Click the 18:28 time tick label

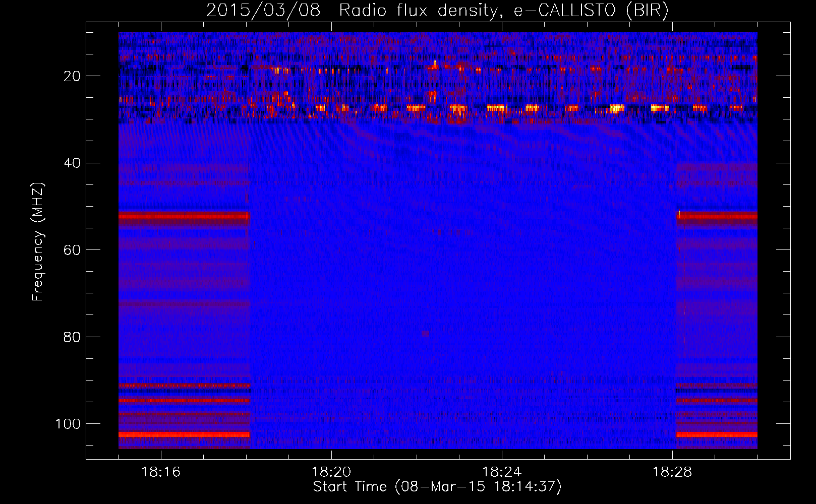672,472
